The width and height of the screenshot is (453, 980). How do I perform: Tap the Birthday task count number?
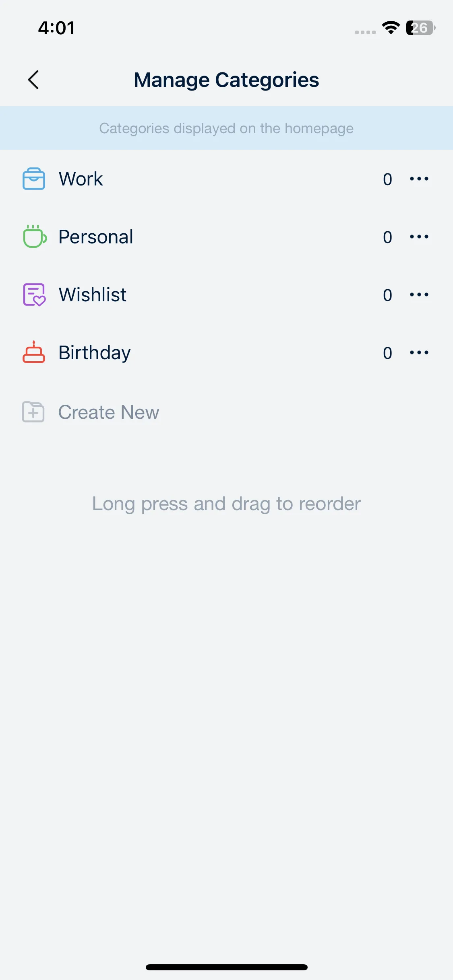387,353
